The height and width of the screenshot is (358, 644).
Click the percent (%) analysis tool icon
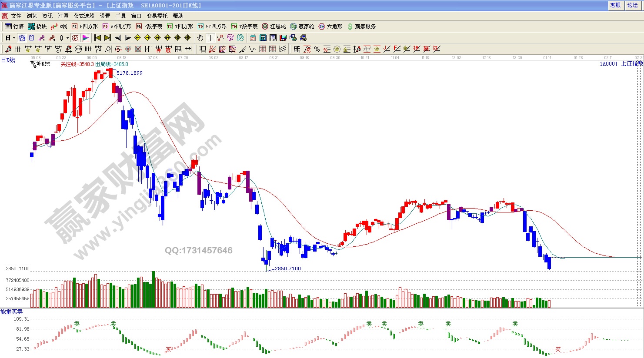pos(317,49)
